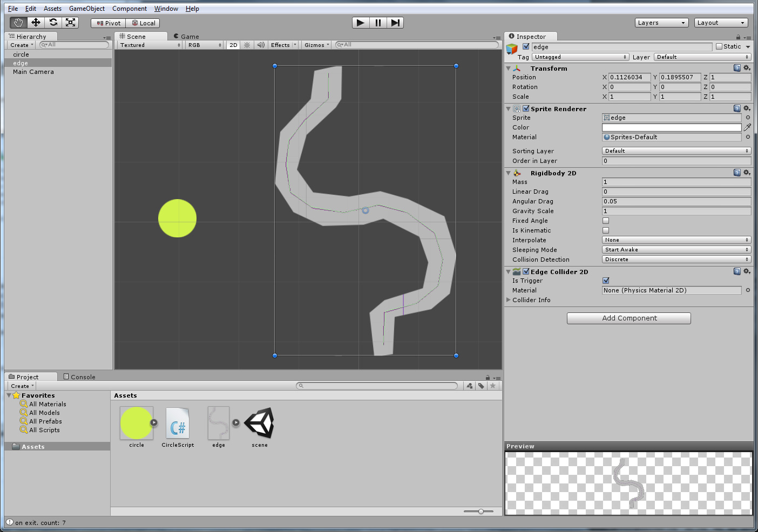Viewport: 758px width, 532px height.
Task: Open Rigidbody 2D gear settings menu
Action: click(747, 173)
